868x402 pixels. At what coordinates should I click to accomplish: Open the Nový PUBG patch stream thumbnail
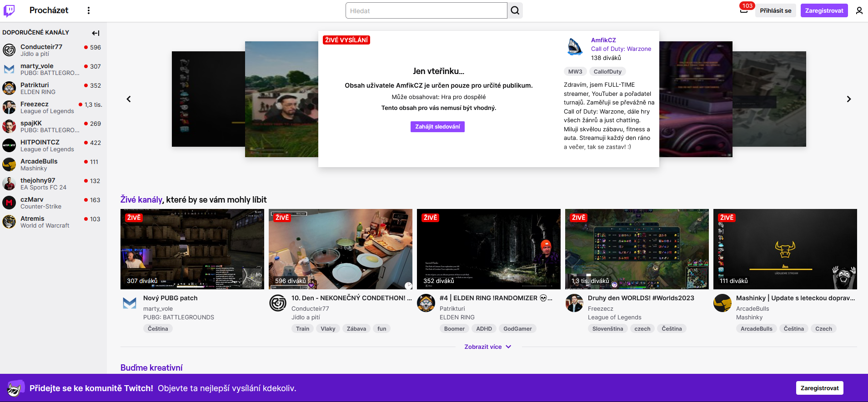click(192, 249)
